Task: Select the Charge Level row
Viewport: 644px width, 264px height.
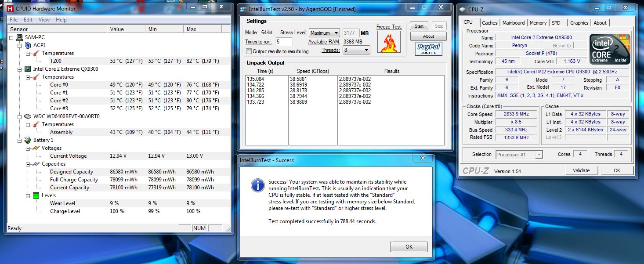Action: [119, 211]
